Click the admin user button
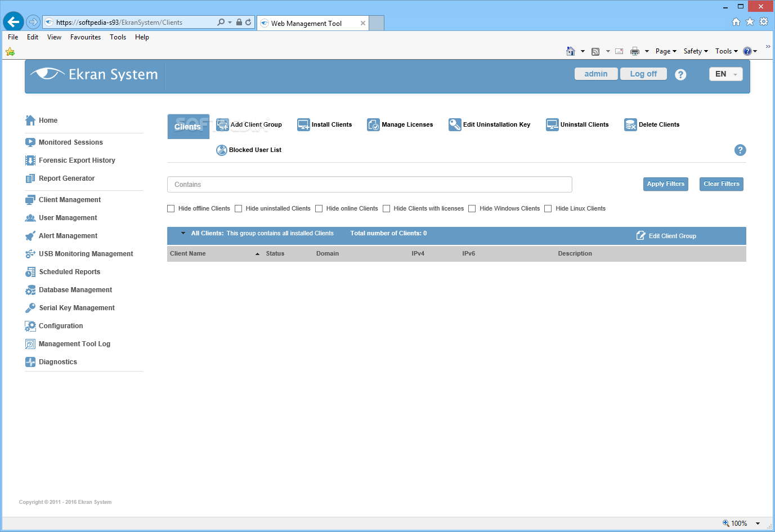The image size is (775, 532). point(596,74)
